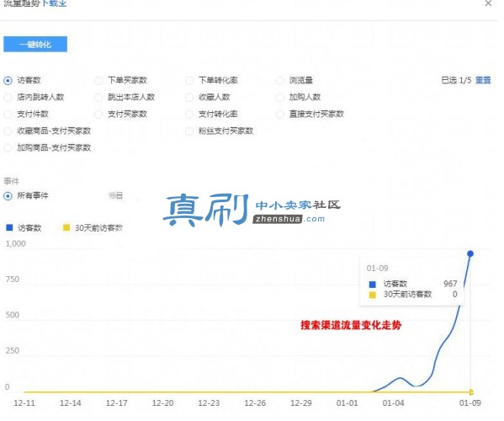The height and width of the screenshot is (421, 504).
Task: Click the 重置 reset link
Action: point(483,80)
